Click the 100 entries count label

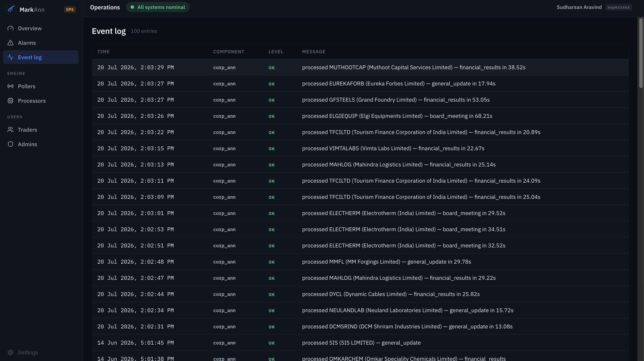pos(144,31)
